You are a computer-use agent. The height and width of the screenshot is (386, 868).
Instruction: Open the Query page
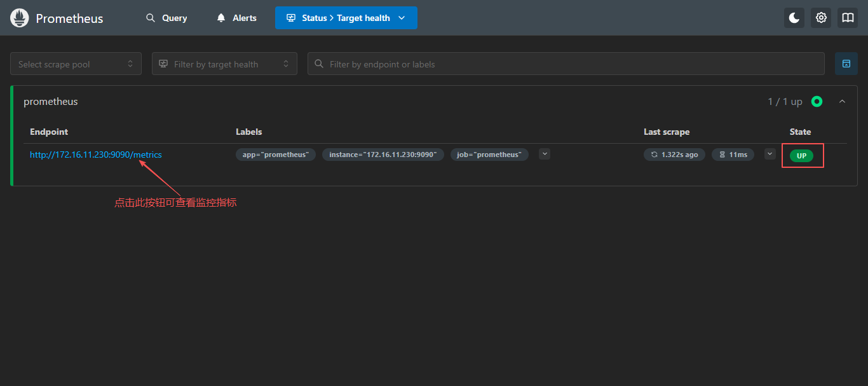pos(166,18)
